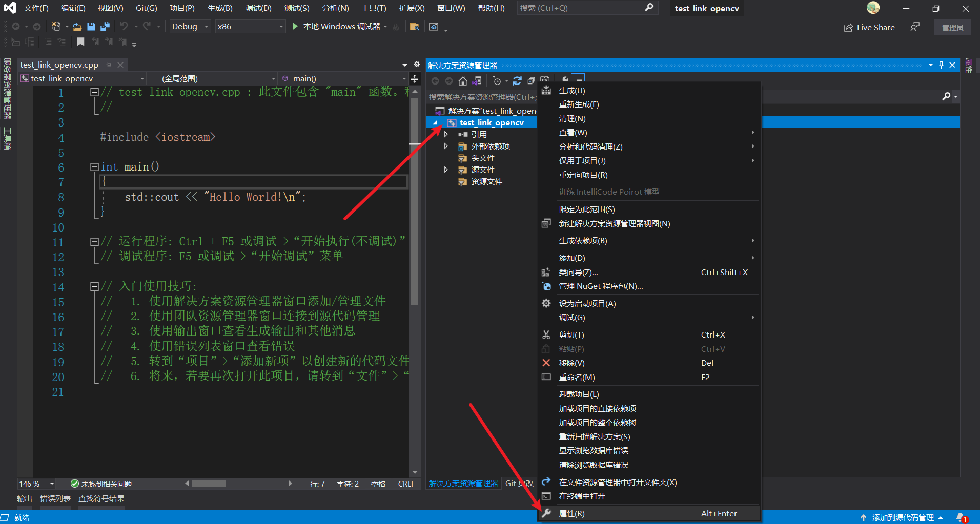Toggle bookmark on the current line
This screenshot has height=524, width=980.
(80, 42)
